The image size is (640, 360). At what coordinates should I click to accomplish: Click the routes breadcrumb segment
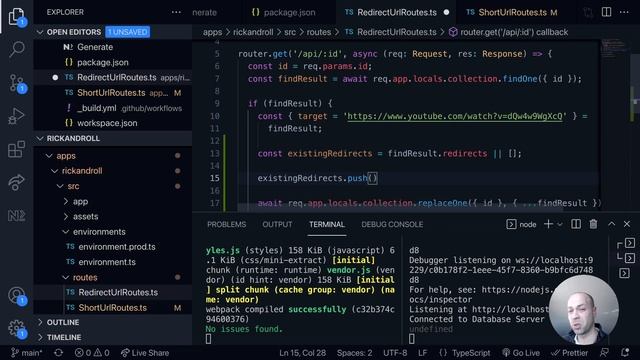[x=319, y=32]
